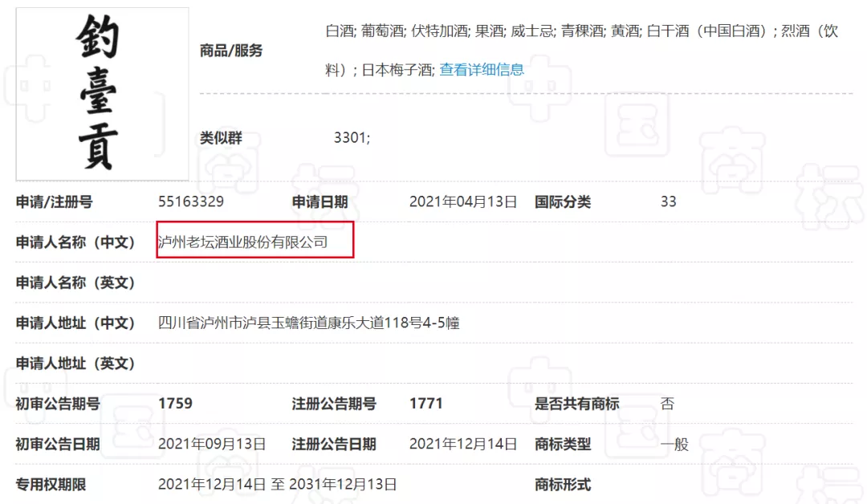Click the applicant address 四川省泸州市泸县玉蟾街道康乐大道118号4-5幢
Image resolution: width=867 pixels, height=504 pixels.
pyautogui.click(x=308, y=323)
